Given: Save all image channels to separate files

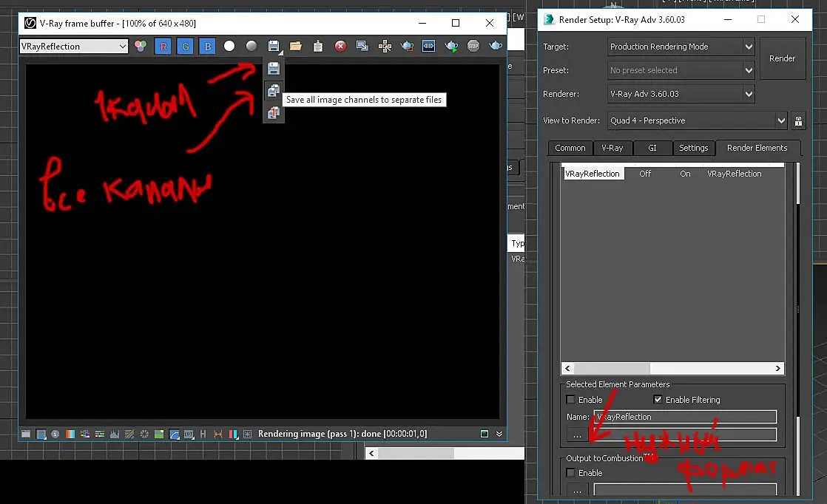Looking at the screenshot, I should pos(273,91).
